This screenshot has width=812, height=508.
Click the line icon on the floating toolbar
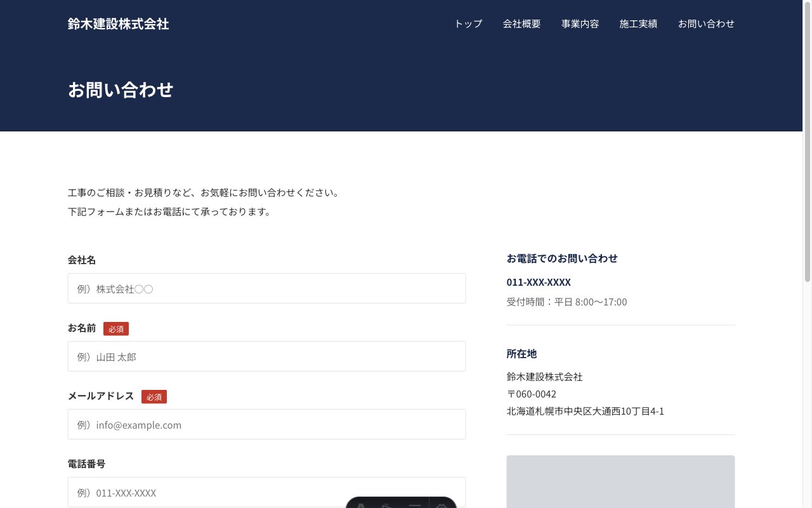pos(415,505)
